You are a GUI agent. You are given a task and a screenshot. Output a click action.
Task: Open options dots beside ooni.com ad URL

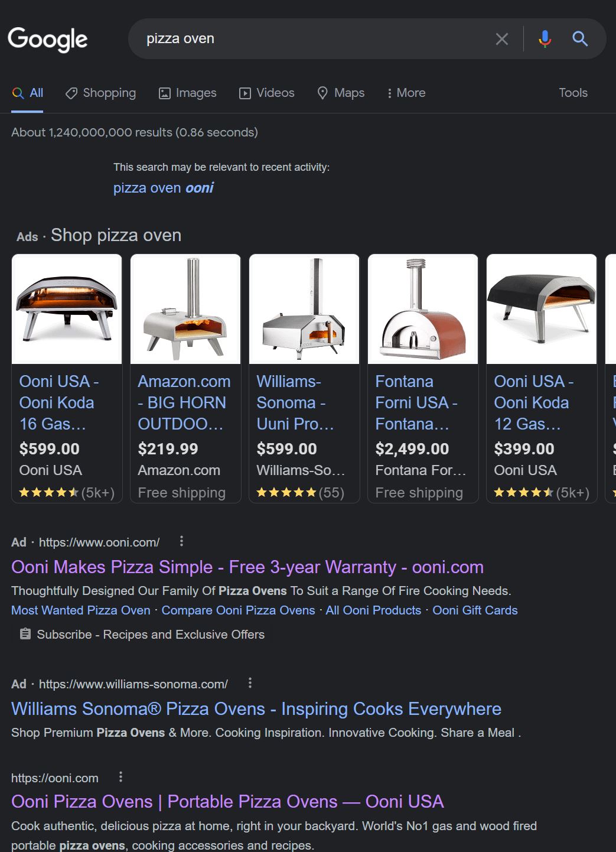[181, 541]
